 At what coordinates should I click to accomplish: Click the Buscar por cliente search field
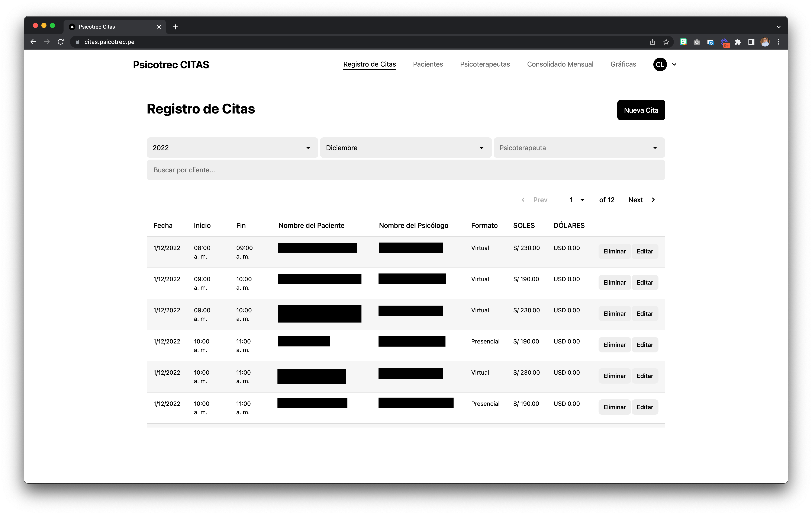pos(405,170)
